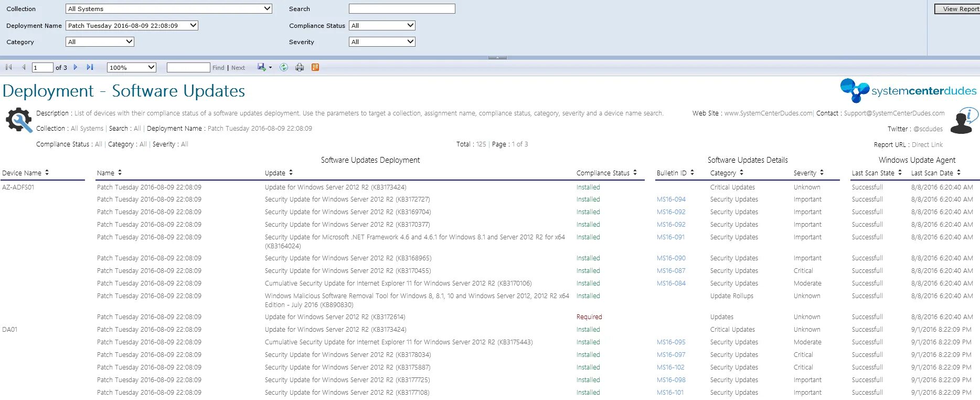Print the report

point(300,67)
